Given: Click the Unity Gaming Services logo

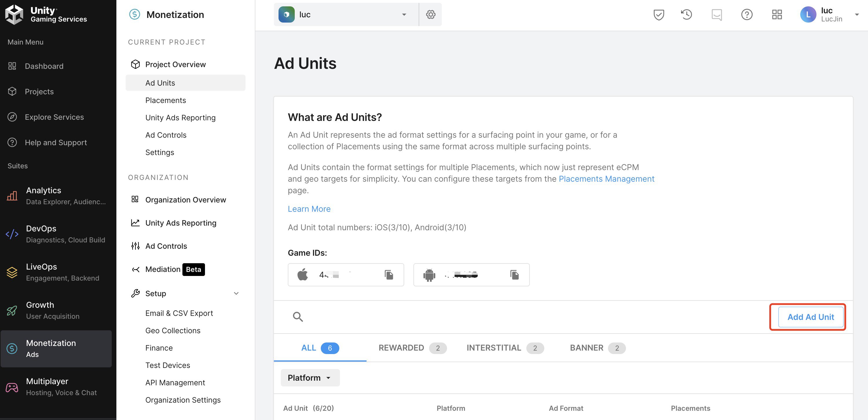Looking at the screenshot, I should [46, 14].
